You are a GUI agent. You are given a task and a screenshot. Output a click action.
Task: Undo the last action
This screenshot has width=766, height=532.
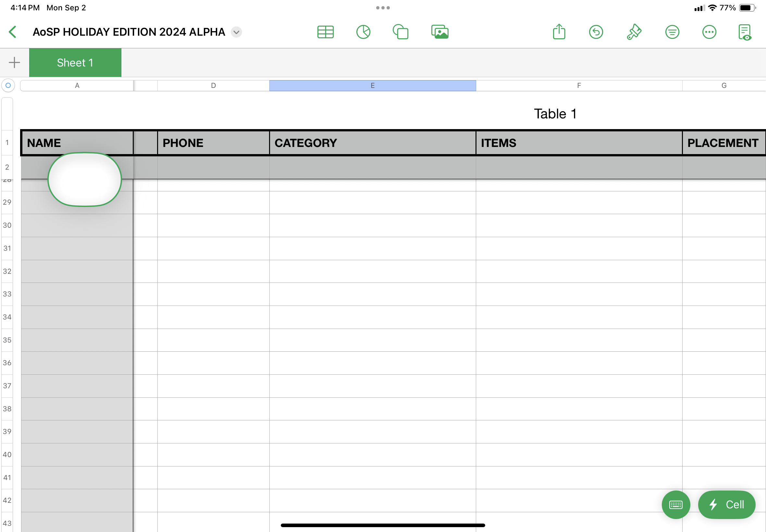[596, 32]
